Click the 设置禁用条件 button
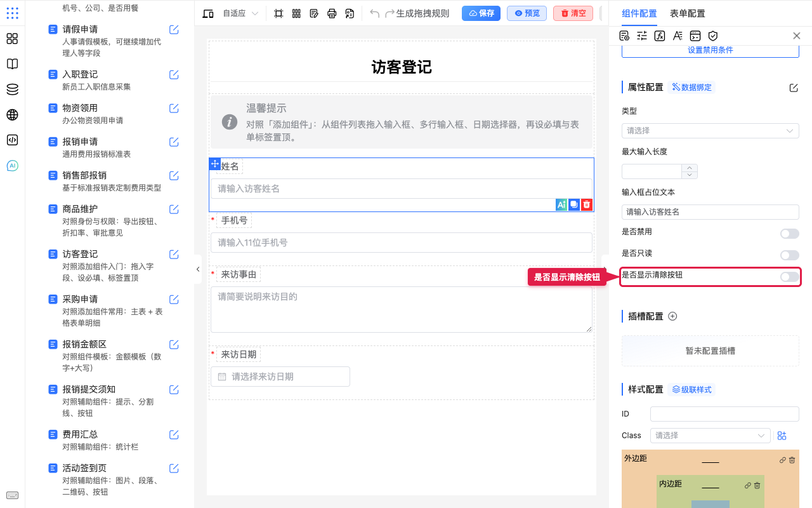 [710, 50]
